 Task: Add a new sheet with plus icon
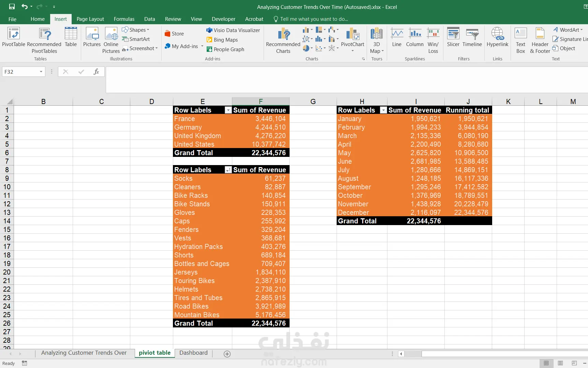pos(227,354)
